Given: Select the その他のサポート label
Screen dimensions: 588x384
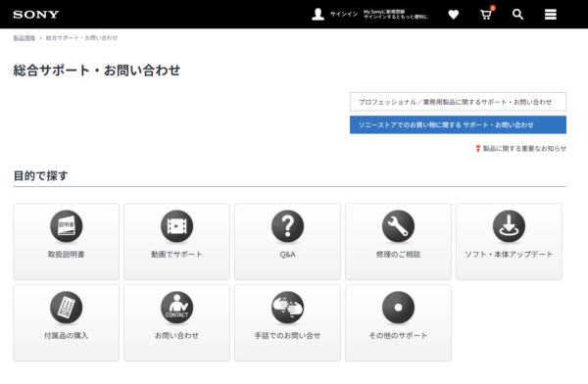Looking at the screenshot, I should [398, 336].
